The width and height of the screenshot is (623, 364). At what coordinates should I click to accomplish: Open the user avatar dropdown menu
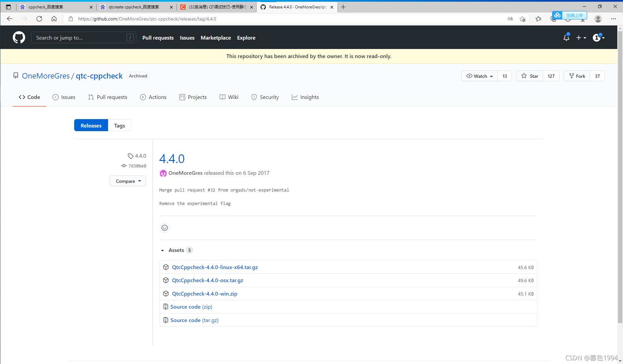click(x=598, y=38)
